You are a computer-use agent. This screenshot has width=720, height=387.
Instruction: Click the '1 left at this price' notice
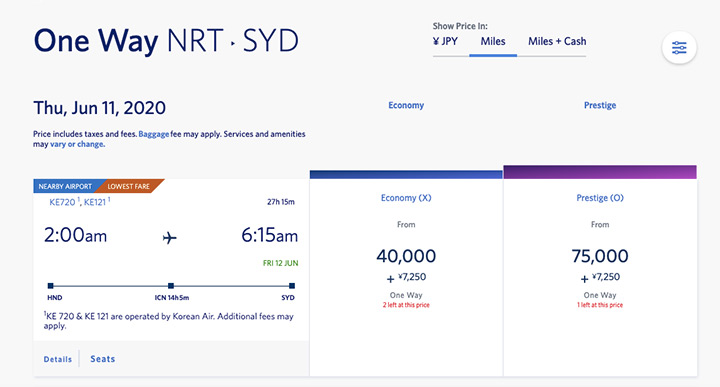[600, 305]
